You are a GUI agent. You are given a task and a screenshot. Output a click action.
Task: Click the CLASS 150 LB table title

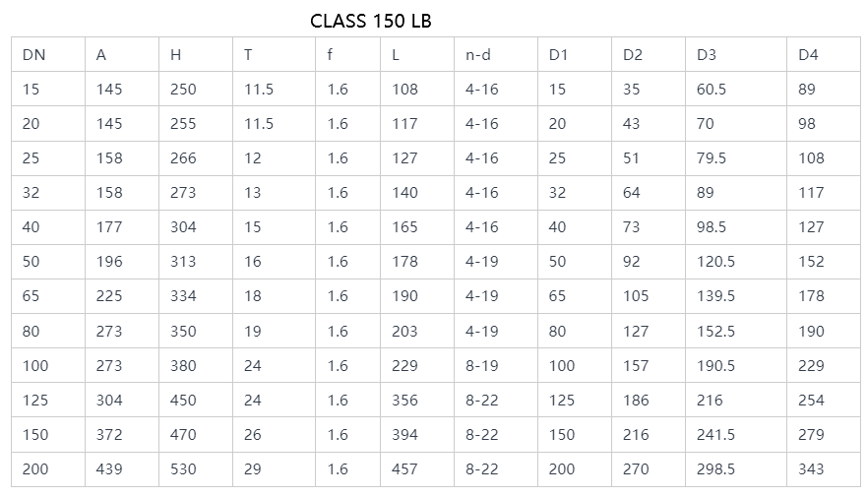tap(370, 21)
